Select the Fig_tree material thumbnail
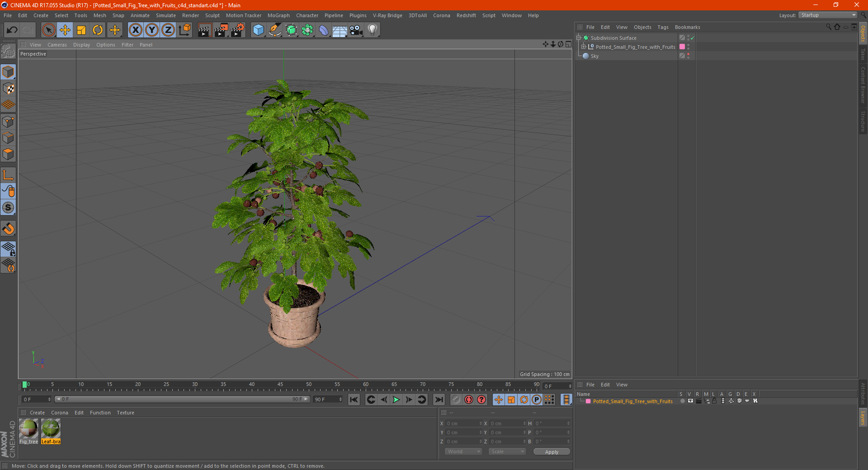The image size is (868, 470). pyautogui.click(x=28, y=429)
